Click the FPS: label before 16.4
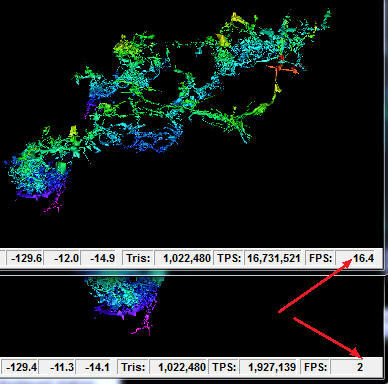The width and height of the screenshot is (388, 384). pyautogui.click(x=321, y=258)
